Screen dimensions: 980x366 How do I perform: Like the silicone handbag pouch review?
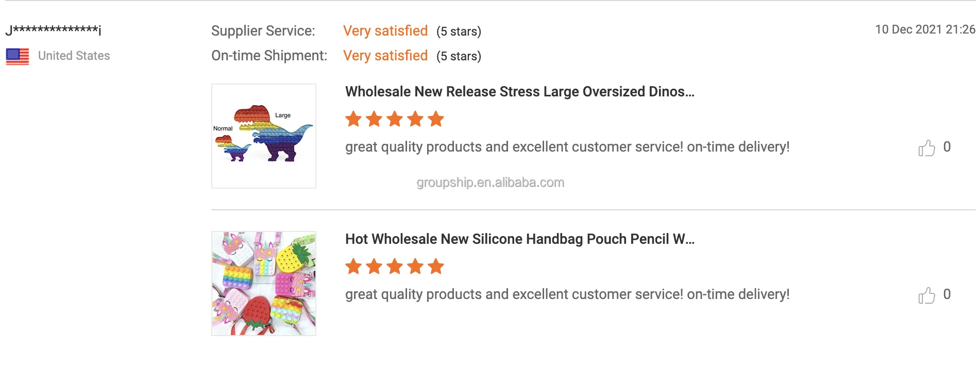926,295
